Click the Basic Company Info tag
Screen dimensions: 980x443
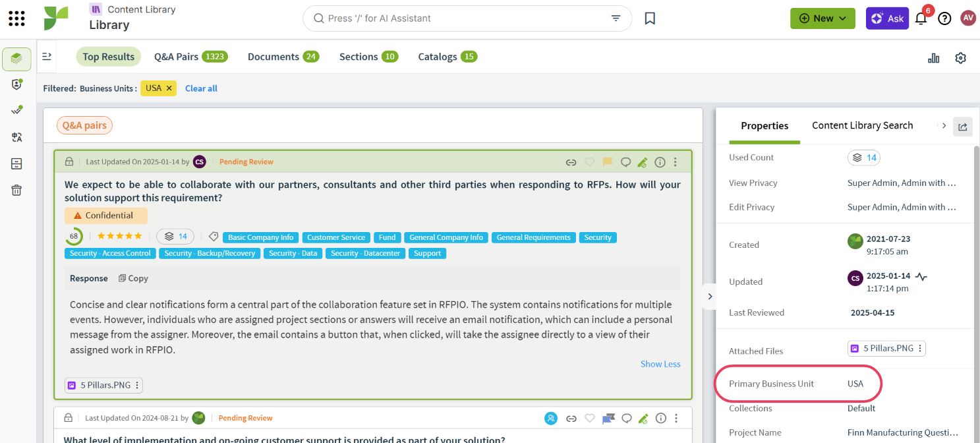point(261,237)
